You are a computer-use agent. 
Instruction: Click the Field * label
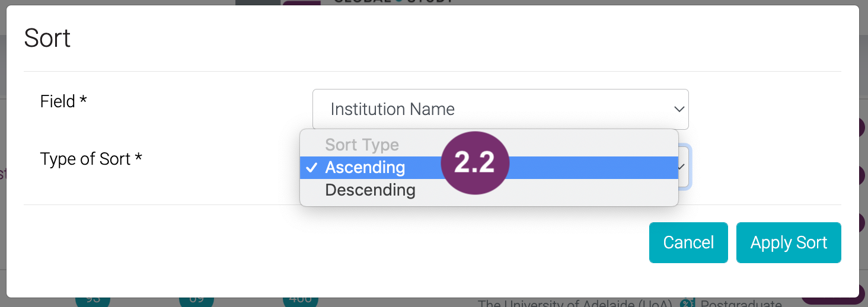63,101
